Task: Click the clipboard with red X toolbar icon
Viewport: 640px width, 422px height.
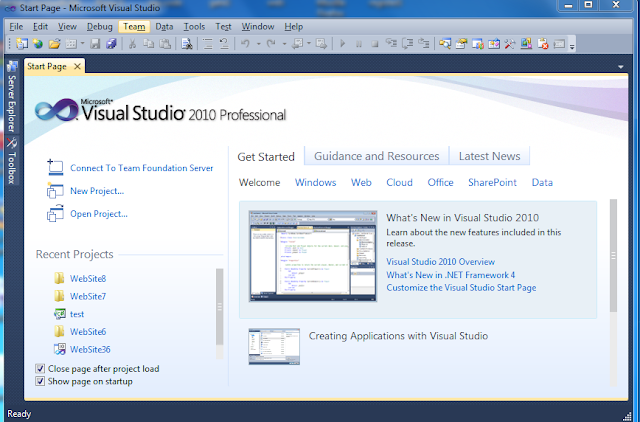Action: point(542,44)
